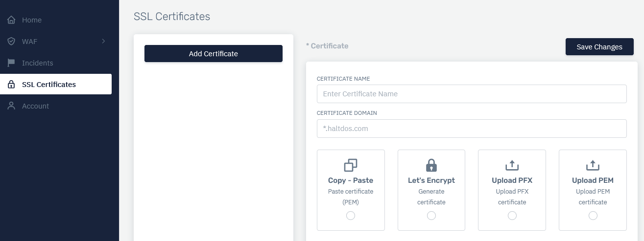644x241 pixels.
Task: Click the Incidents flag icon
Action: [x=11, y=63]
